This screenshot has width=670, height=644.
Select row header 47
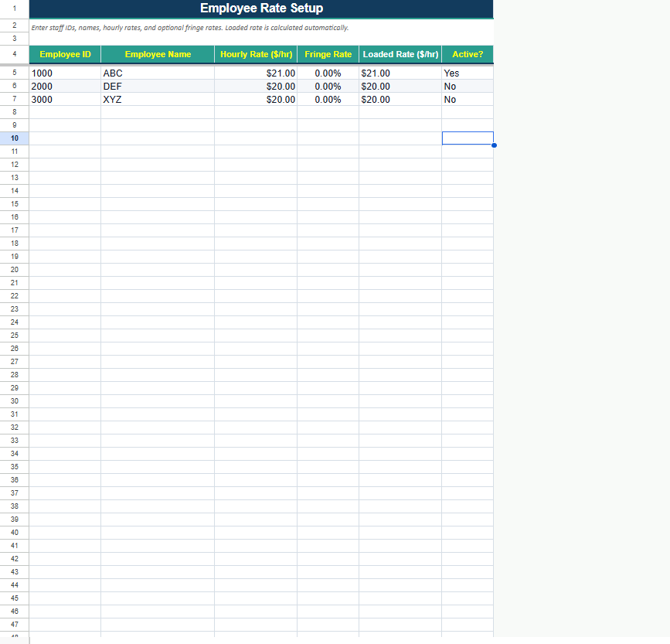pos(15,625)
